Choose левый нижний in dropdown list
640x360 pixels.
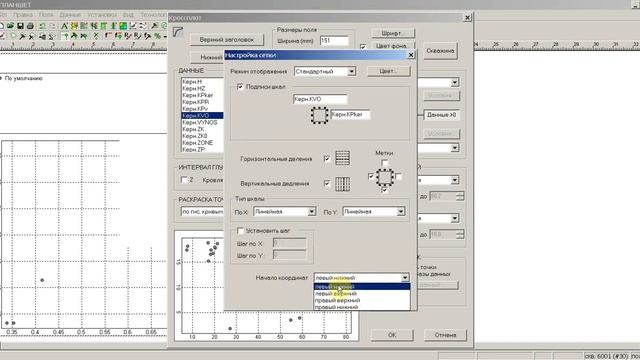(362, 287)
